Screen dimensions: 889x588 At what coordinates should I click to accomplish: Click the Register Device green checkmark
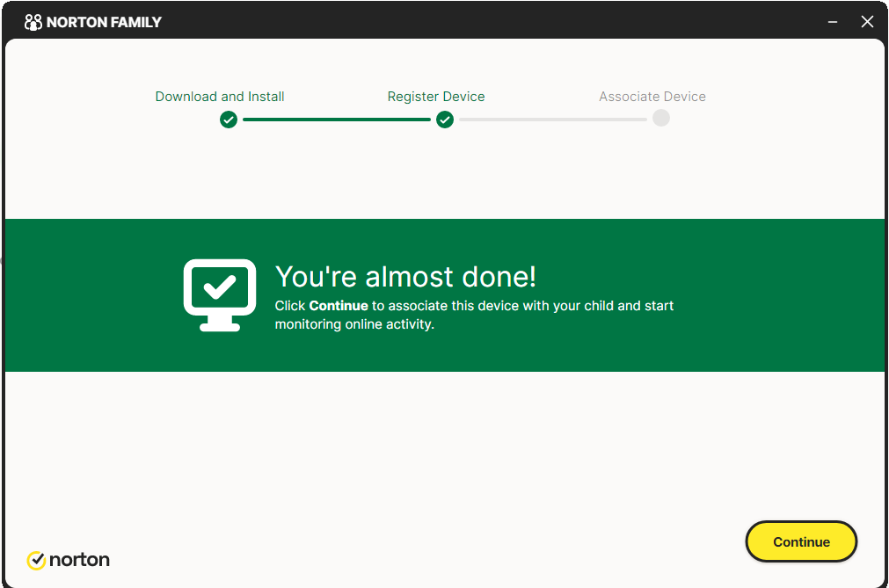(445, 120)
